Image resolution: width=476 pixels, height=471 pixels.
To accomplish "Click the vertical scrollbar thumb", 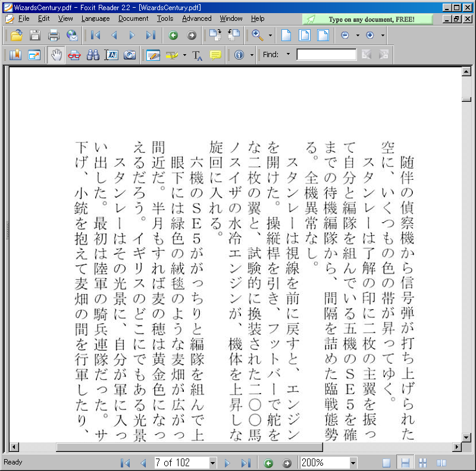I will pos(466,99).
